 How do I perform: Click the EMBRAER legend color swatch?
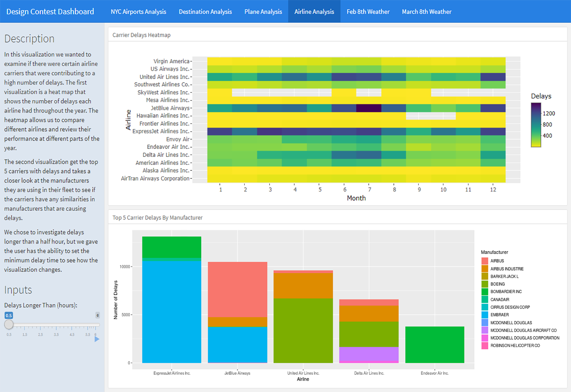(485, 315)
